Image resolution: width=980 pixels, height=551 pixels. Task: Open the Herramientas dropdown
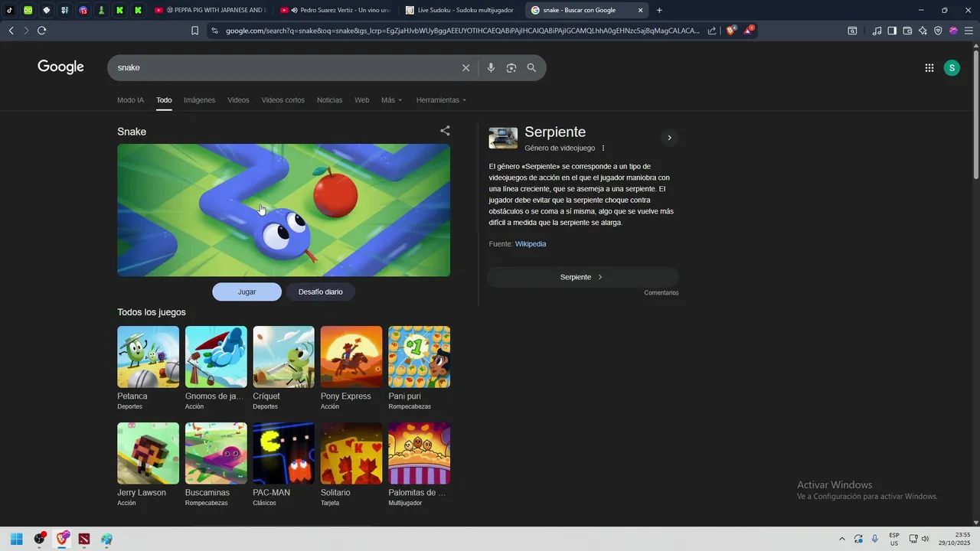[441, 100]
